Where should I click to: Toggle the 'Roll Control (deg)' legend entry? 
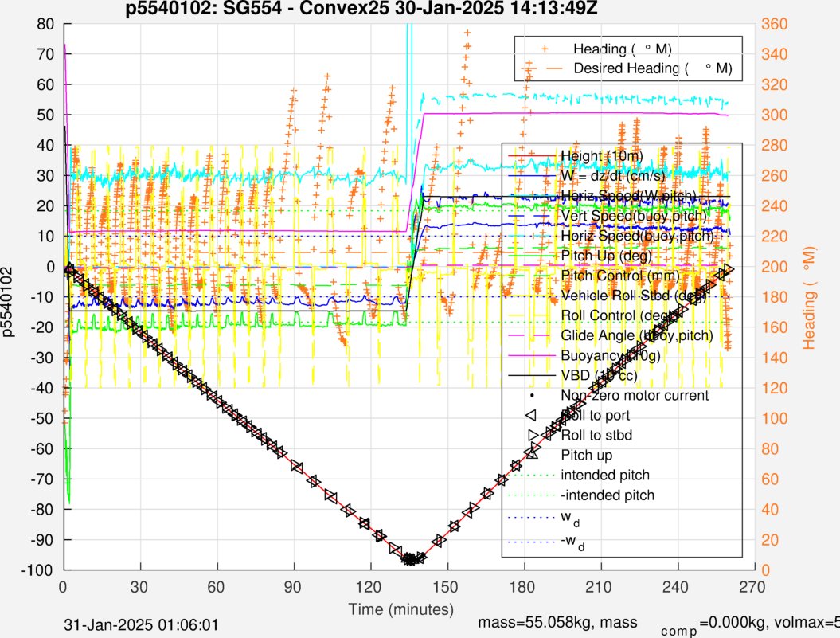[608, 315]
